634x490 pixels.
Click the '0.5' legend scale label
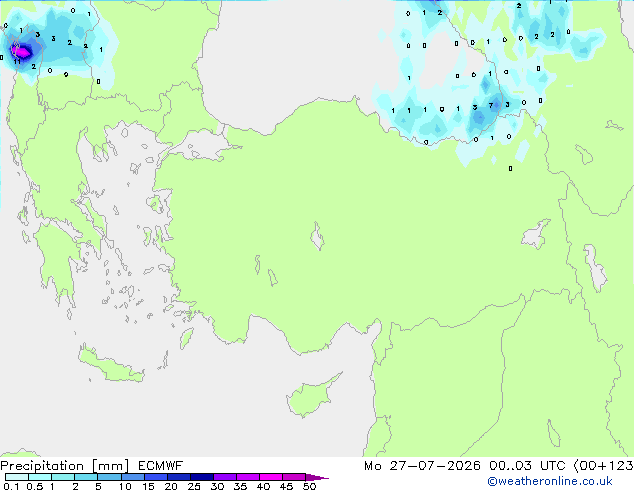(x=34, y=486)
